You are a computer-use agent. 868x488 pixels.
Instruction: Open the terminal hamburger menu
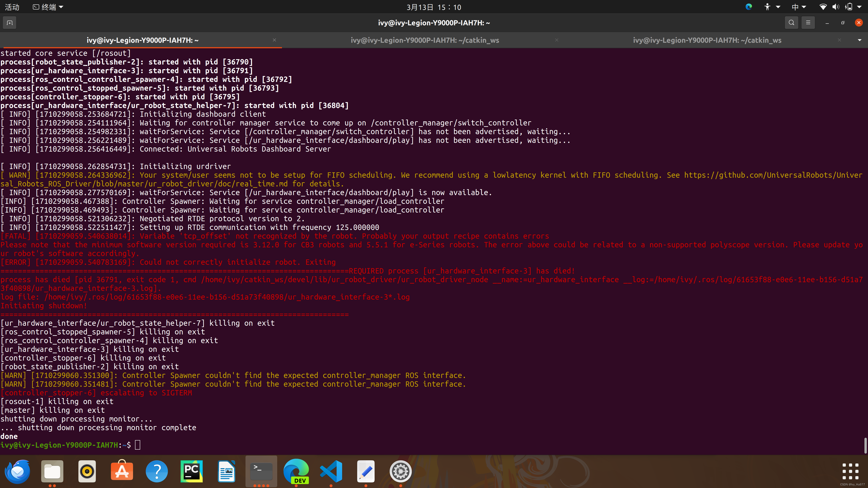[x=808, y=23]
